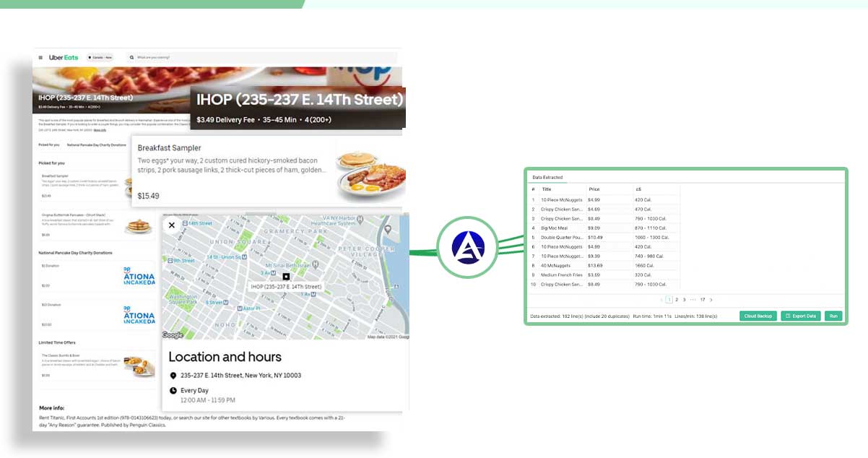Click the location pin icon beside the address
The width and height of the screenshot is (868, 458).
(173, 376)
